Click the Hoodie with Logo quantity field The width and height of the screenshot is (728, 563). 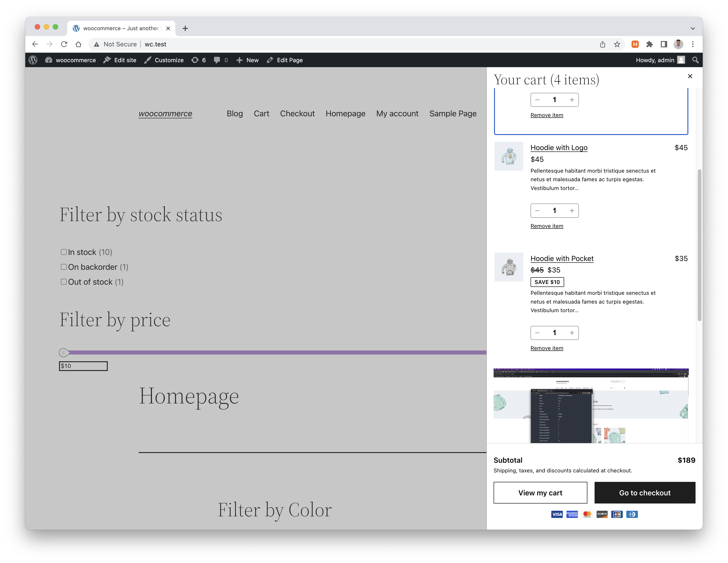tap(554, 211)
